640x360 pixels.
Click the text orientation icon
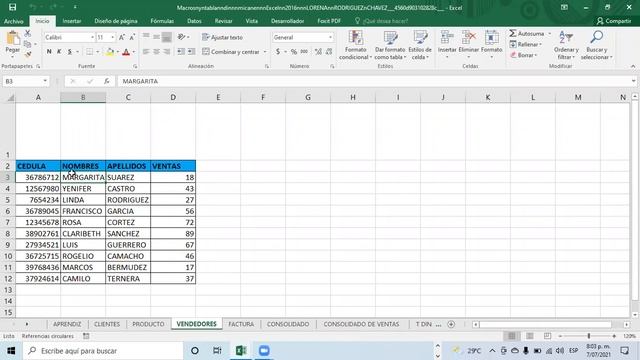pos(182,37)
